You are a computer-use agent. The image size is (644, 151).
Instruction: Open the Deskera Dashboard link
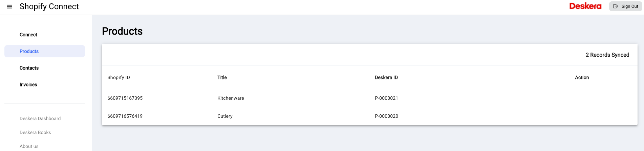click(x=40, y=118)
